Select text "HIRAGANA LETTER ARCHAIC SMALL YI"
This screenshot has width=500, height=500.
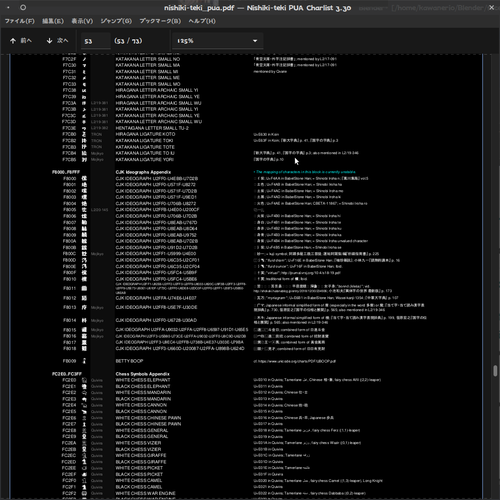(x=157, y=90)
